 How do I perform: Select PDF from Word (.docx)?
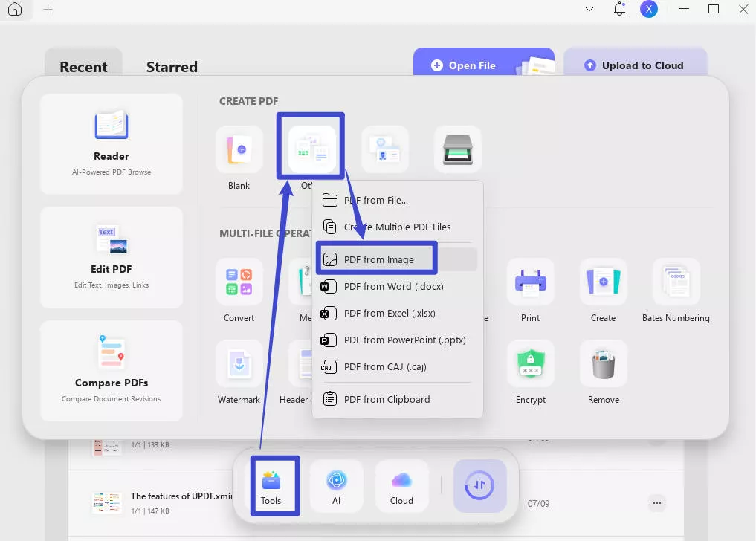coord(393,286)
